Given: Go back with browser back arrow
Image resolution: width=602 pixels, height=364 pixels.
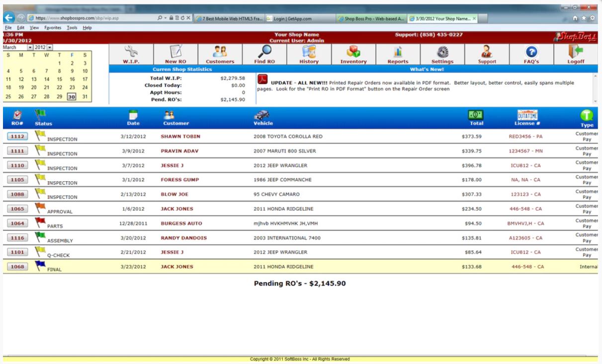Looking at the screenshot, I should [x=9, y=18].
